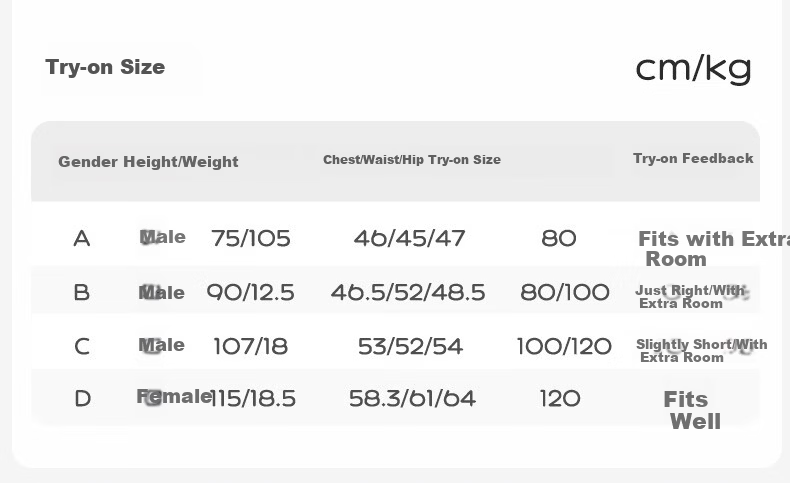Click the 75/105 height/weight value
The height and width of the screenshot is (483, 790).
[x=251, y=239]
